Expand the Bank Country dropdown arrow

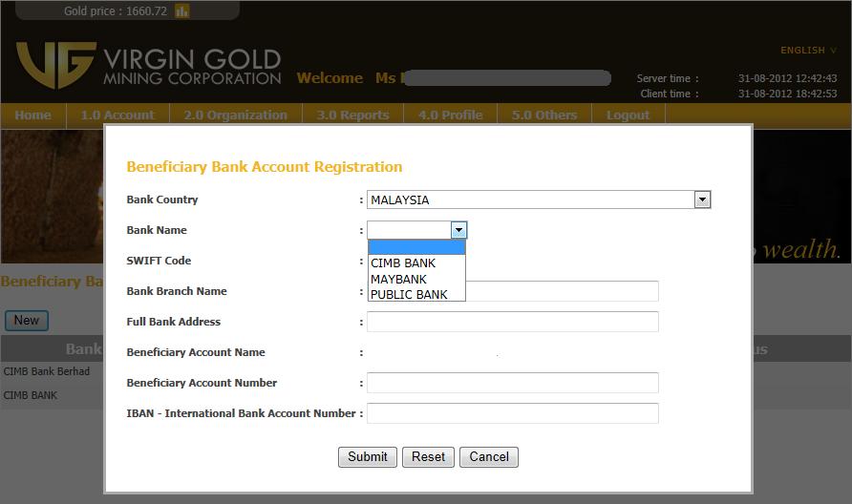(702, 199)
